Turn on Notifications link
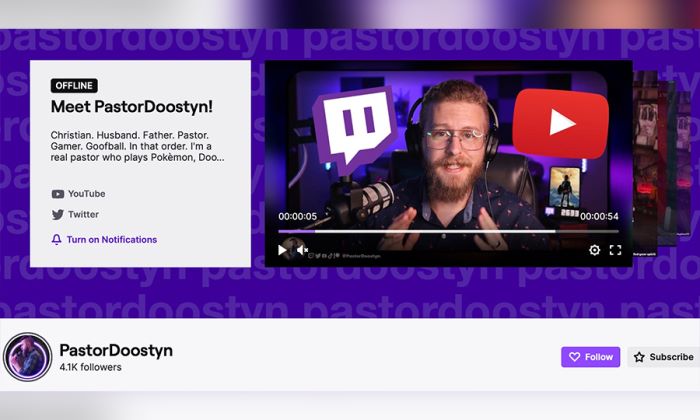Screen dimensions: 700x420 [104, 240]
